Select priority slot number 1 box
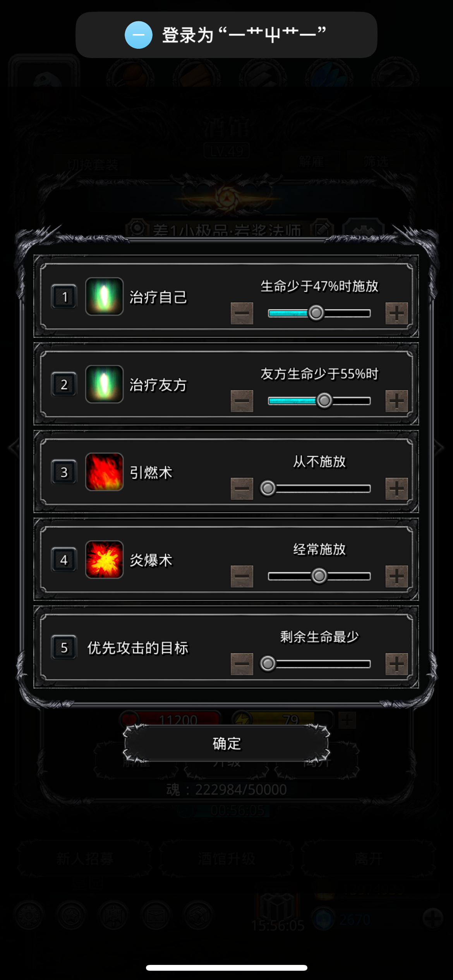Screen dimensions: 453x980 tap(64, 297)
